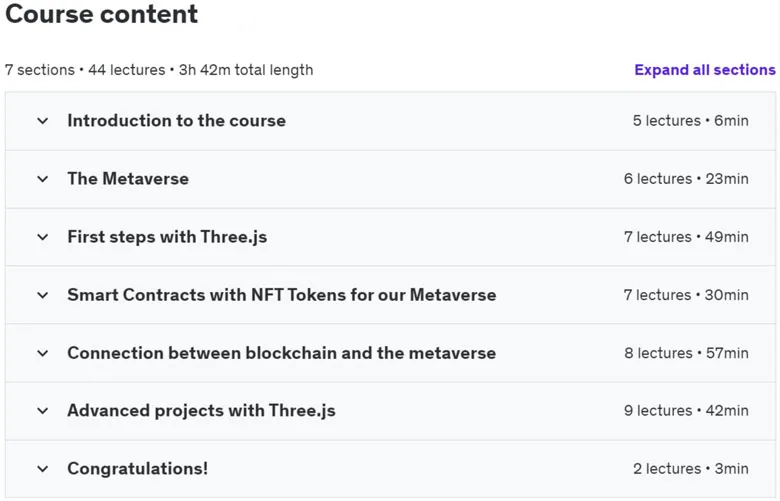This screenshot has height=501, width=780.
Task: Click the 9 lectures 42min label
Action: (x=686, y=411)
